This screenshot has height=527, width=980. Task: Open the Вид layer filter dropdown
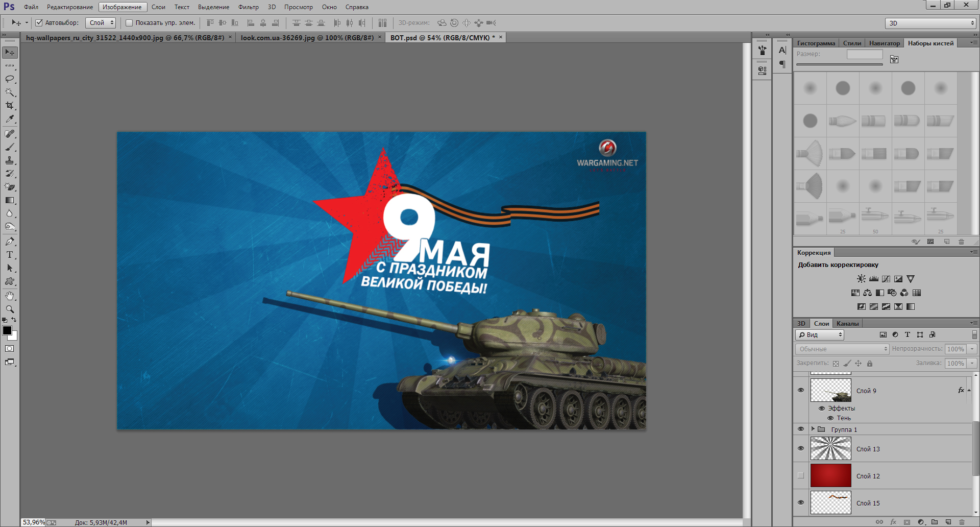click(820, 335)
